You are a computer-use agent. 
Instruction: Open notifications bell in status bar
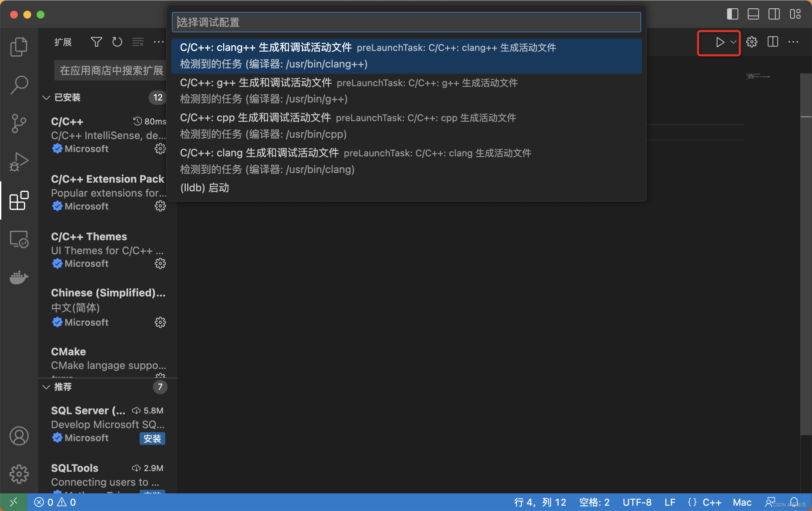click(794, 502)
